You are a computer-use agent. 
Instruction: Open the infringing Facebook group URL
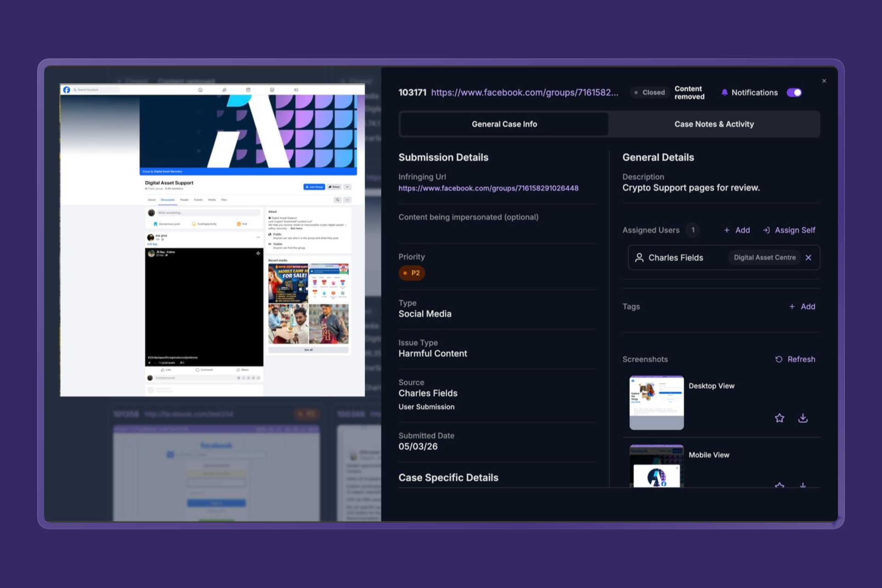(x=488, y=188)
